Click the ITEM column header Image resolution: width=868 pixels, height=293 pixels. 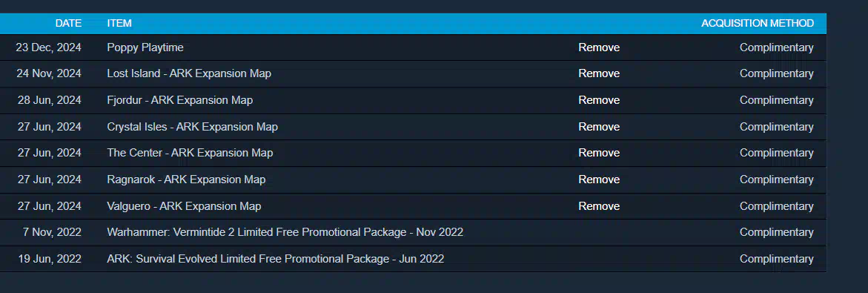click(119, 23)
